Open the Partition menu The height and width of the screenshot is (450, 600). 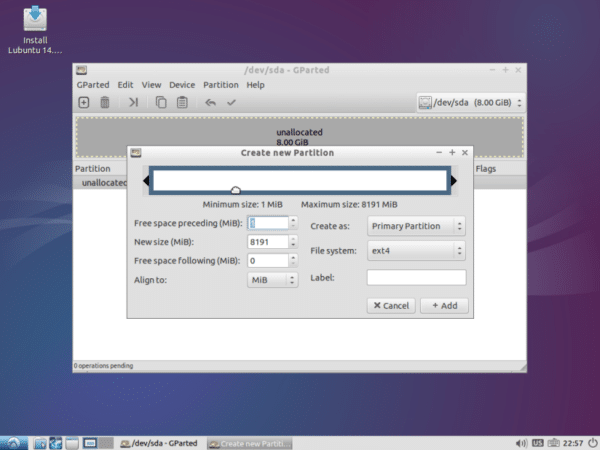tap(220, 85)
